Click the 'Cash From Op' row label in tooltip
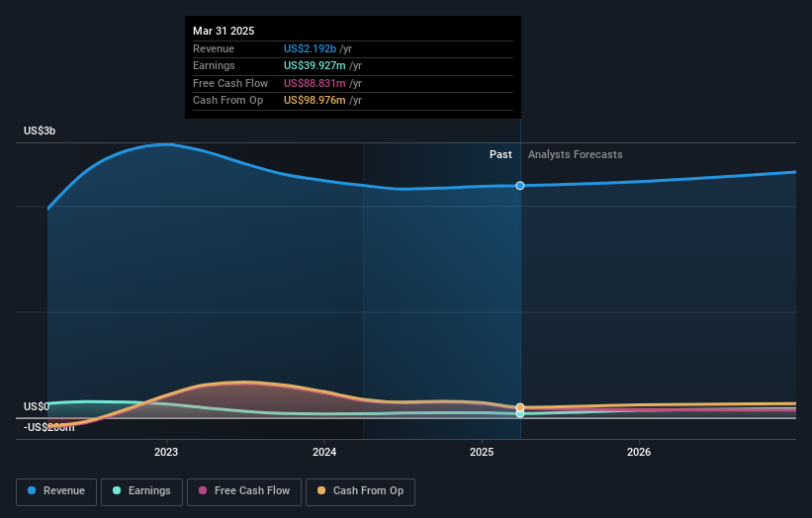 [x=227, y=101]
